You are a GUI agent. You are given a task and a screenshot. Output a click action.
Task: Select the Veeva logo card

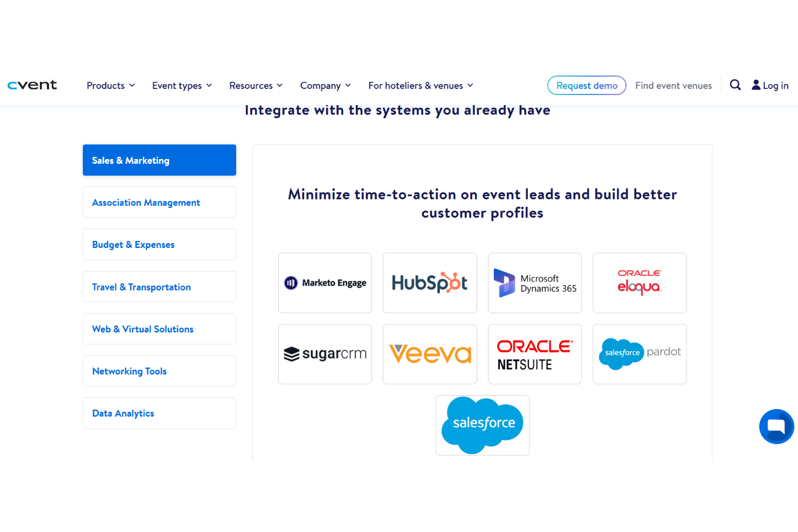[430, 354]
